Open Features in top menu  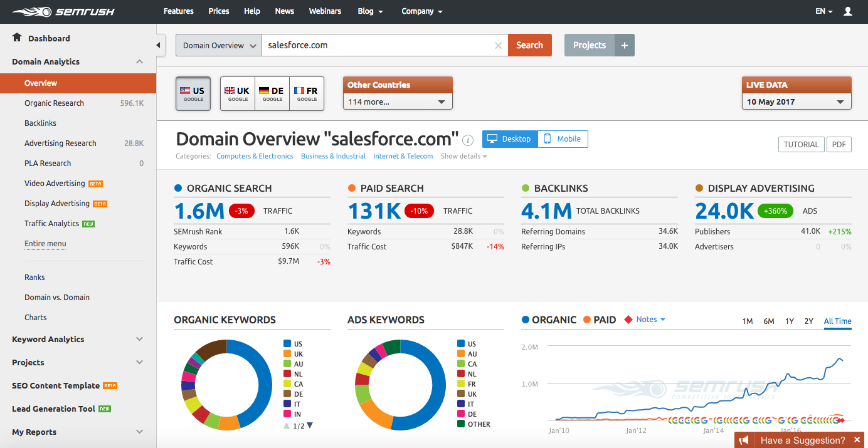179,11
